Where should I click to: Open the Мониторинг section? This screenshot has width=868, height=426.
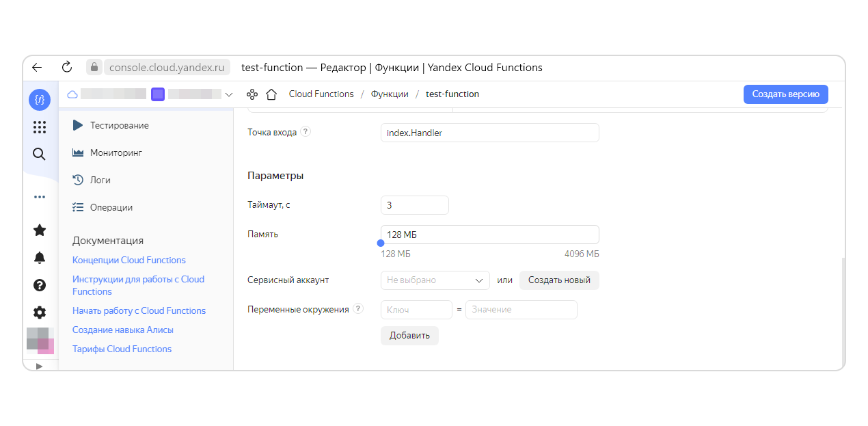pyautogui.click(x=107, y=152)
